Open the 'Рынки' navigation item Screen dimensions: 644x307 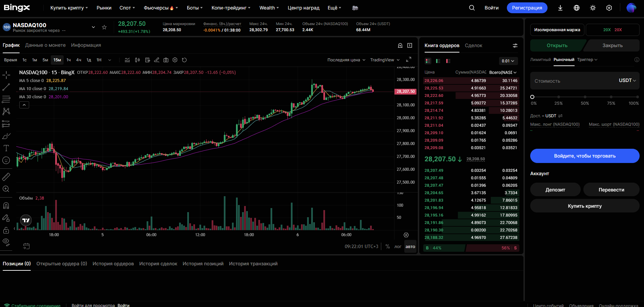104,8
